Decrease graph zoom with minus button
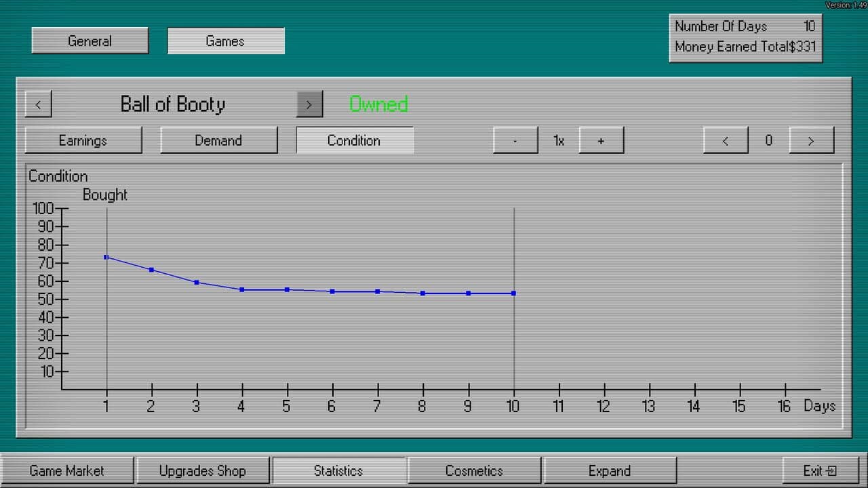Viewport: 868px width, 488px height. click(515, 140)
